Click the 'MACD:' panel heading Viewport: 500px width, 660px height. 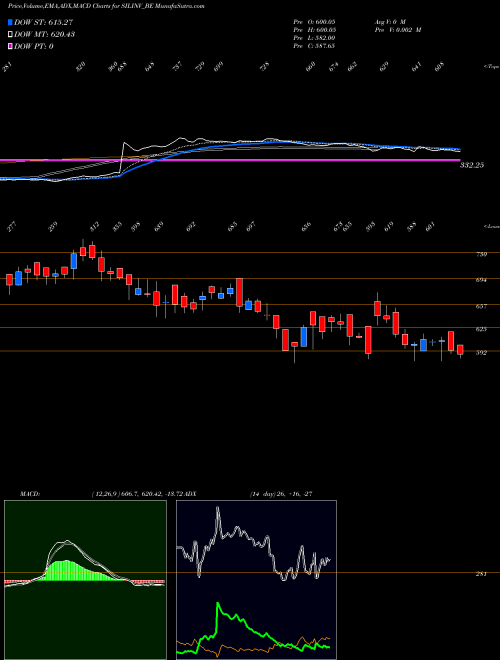tap(29, 494)
